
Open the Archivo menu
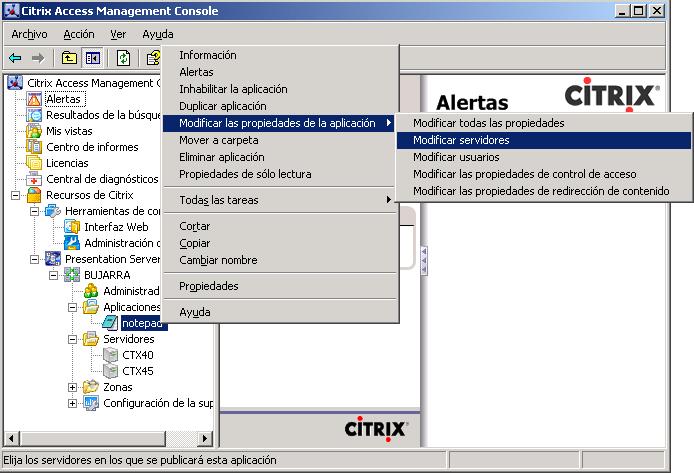click(29, 34)
